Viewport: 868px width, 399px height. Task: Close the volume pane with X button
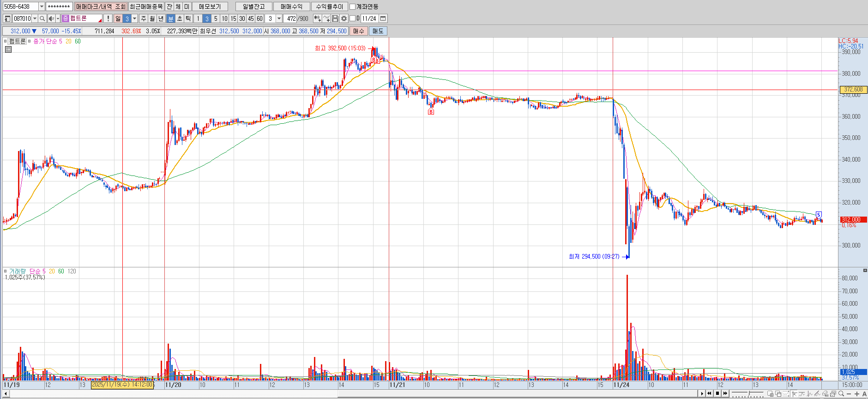point(865,271)
